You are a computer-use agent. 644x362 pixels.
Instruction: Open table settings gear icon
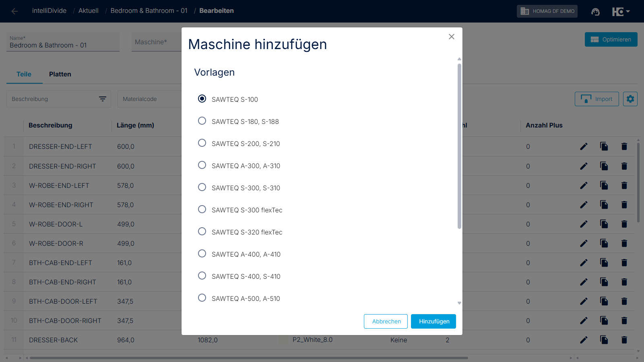[630, 99]
